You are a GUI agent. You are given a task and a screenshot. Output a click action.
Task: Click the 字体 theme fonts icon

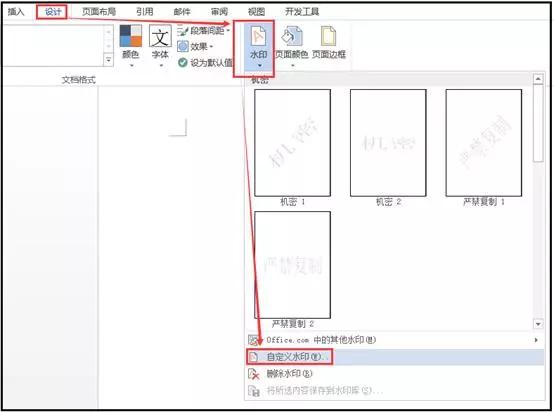(160, 36)
